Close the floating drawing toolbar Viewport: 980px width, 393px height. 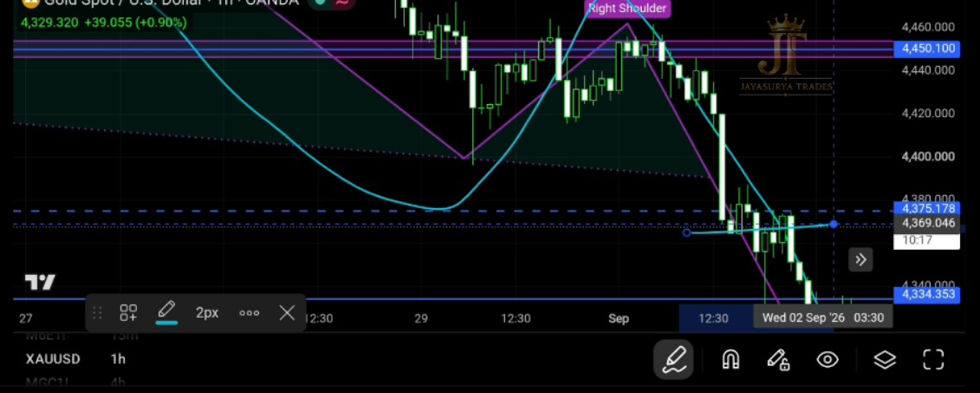[287, 313]
